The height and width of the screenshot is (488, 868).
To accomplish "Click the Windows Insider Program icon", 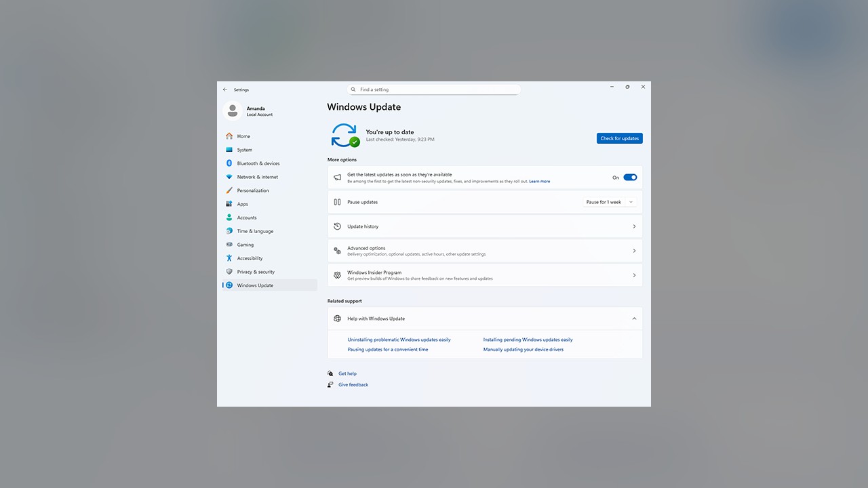I will tap(337, 275).
